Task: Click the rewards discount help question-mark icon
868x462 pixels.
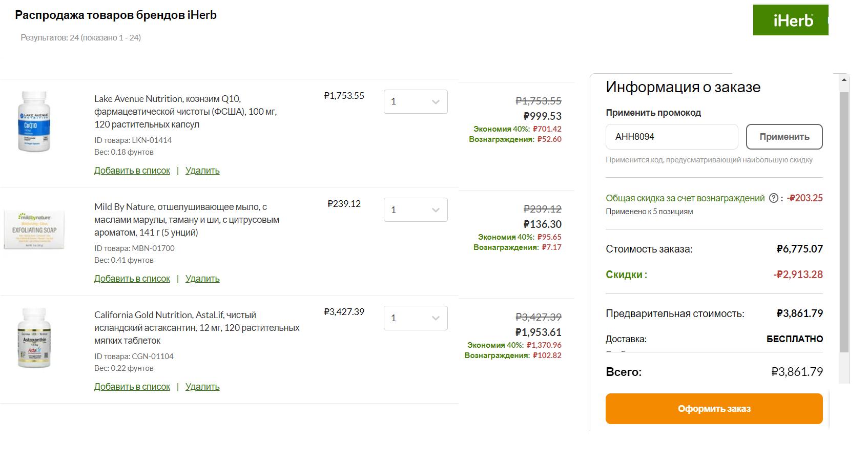Action: (x=774, y=198)
